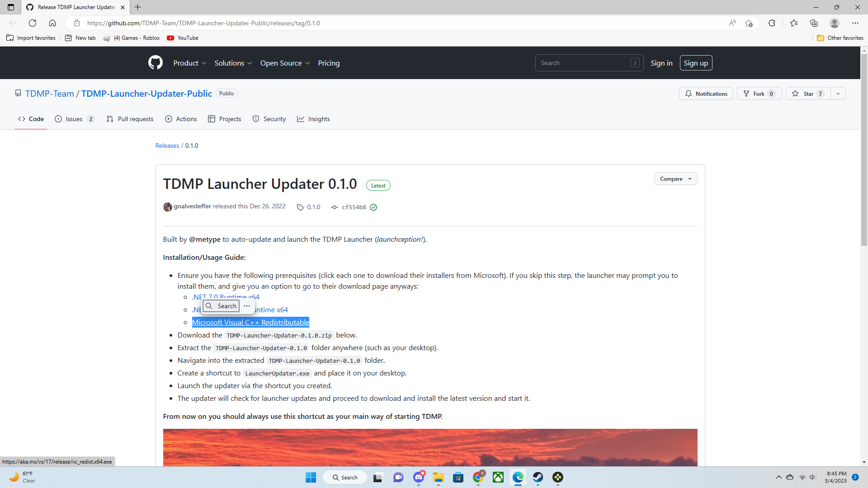Open the Collections icon in the toolbar

coord(814,23)
